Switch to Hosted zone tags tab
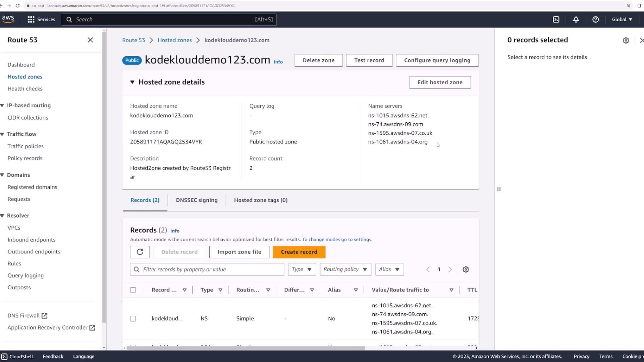Viewport: 644px width, 362px height. point(261,200)
